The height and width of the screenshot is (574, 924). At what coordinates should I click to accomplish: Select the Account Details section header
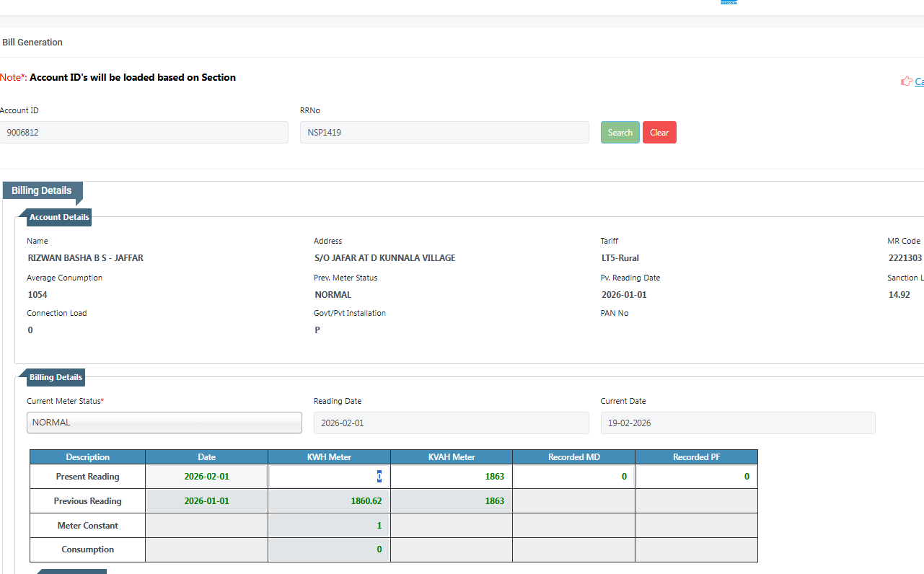pos(59,217)
